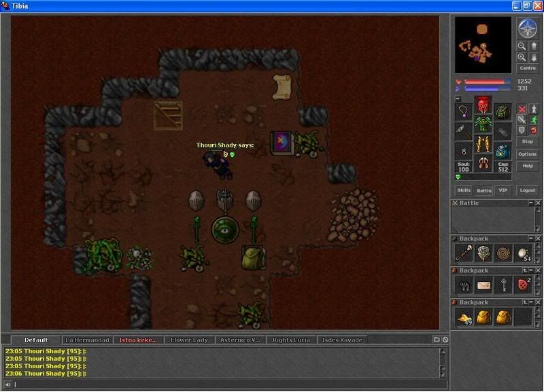Viewport: 544px width, 392px height.
Task: Select the envelope letter in the backpack
Action: (x=483, y=285)
